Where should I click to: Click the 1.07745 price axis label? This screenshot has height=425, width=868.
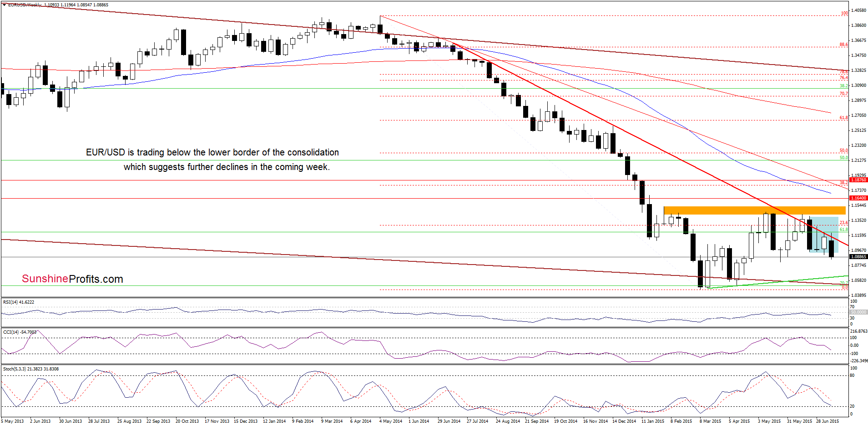pyautogui.click(x=858, y=265)
